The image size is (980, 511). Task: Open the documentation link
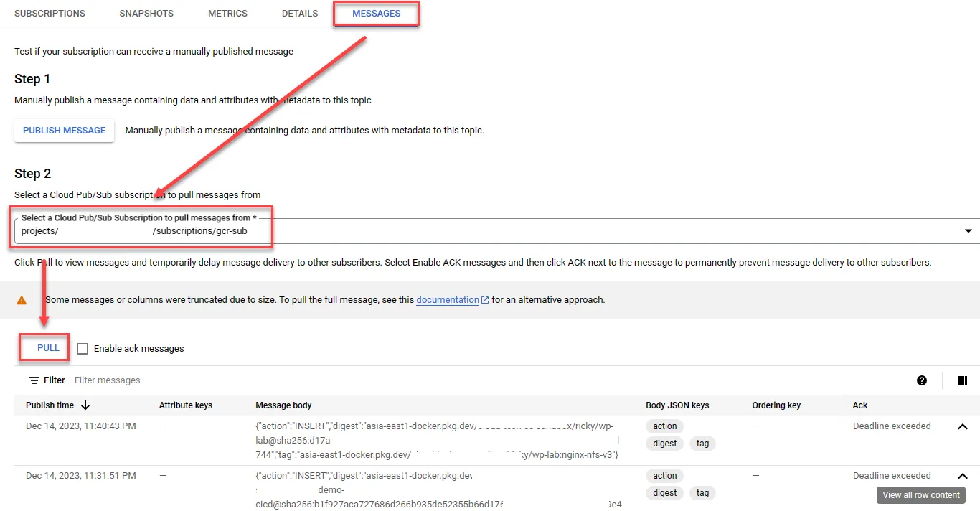(448, 300)
